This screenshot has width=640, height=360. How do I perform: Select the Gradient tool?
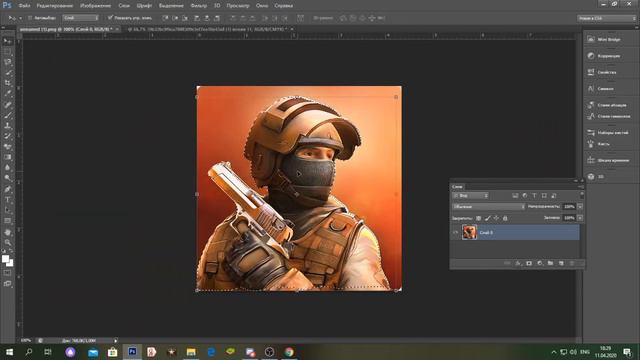(7, 157)
